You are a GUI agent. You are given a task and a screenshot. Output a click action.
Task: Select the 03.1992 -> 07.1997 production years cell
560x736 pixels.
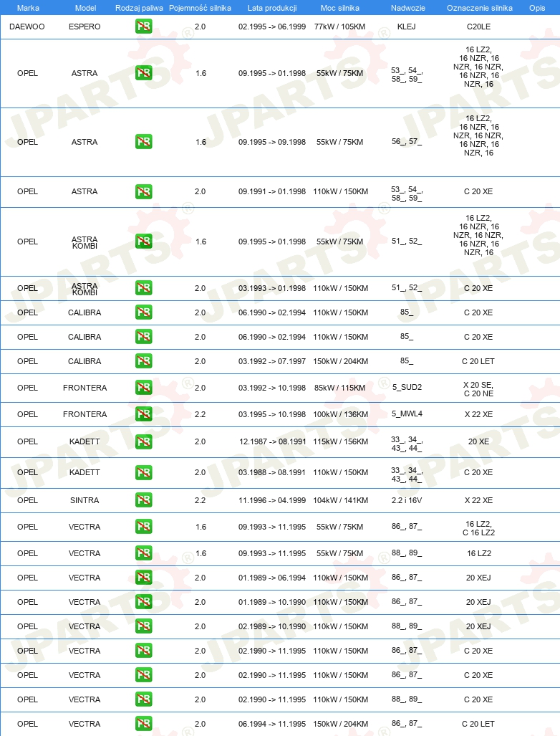click(272, 361)
